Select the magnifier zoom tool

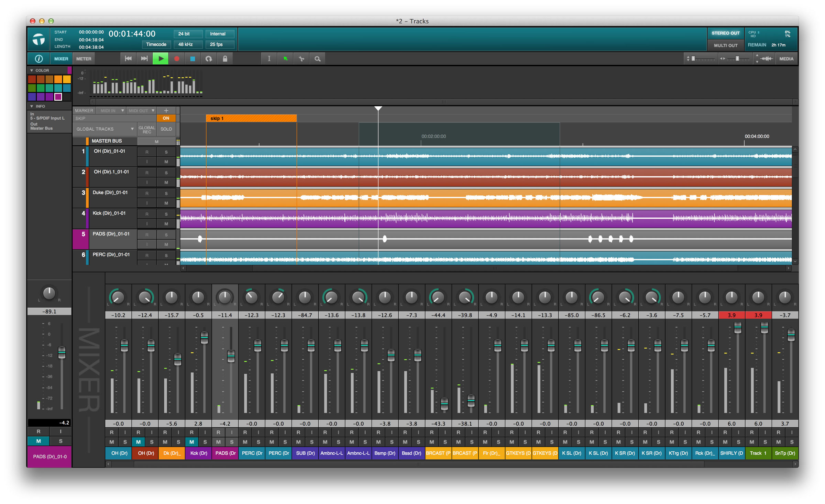[x=317, y=59]
